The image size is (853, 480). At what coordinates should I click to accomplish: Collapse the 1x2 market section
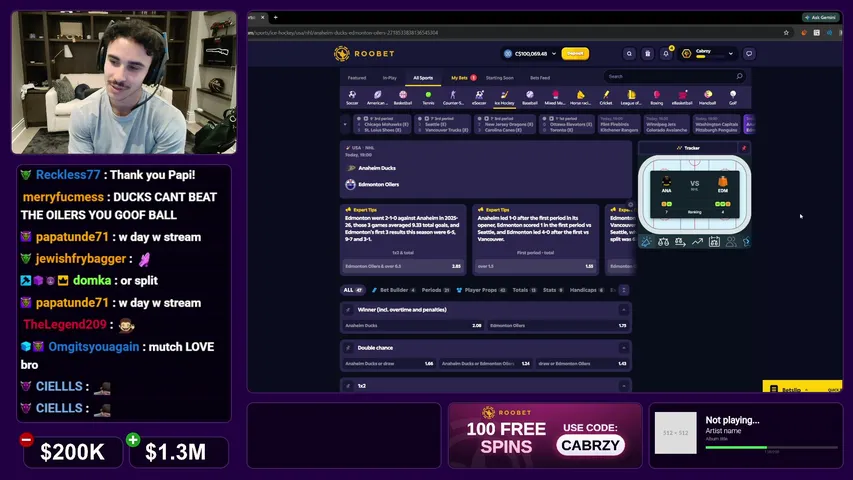pyautogui.click(x=623, y=386)
